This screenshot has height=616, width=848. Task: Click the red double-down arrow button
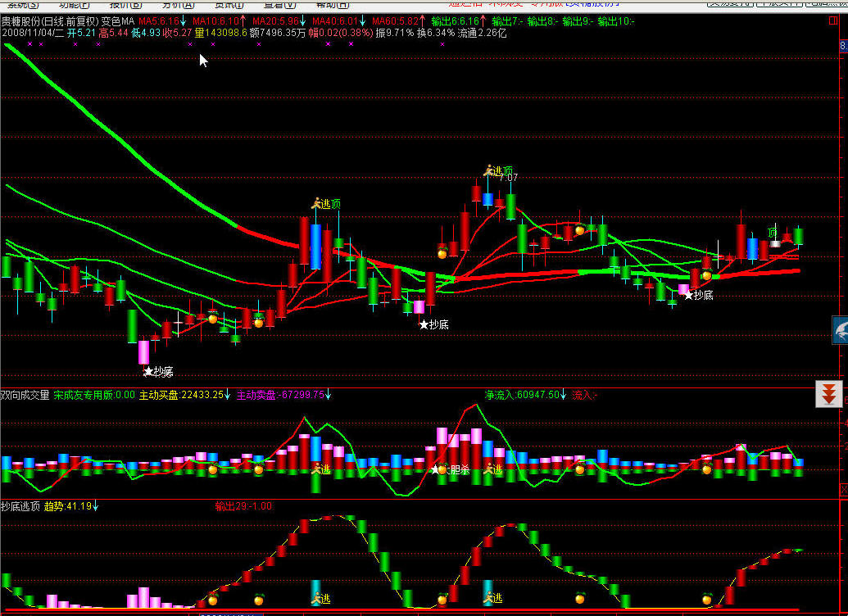coord(828,394)
